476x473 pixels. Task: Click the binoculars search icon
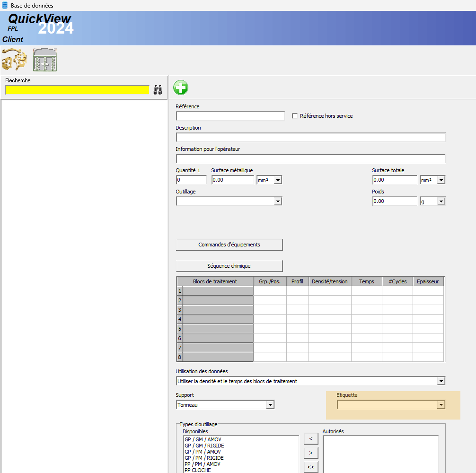pyautogui.click(x=158, y=90)
